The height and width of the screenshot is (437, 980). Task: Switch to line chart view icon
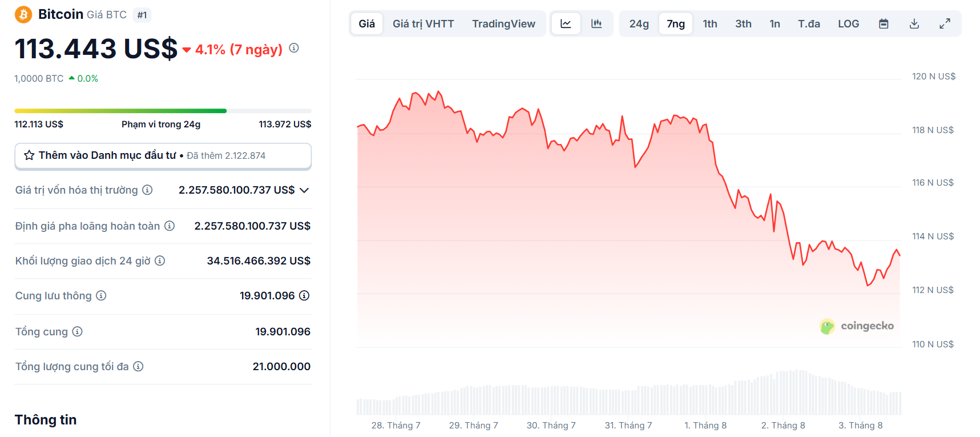[x=566, y=24]
